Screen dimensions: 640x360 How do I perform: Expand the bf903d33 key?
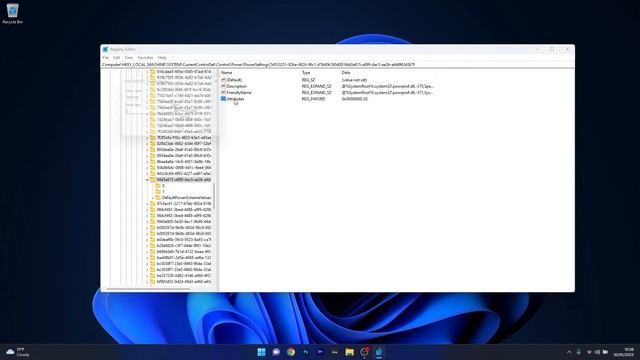[147, 282]
